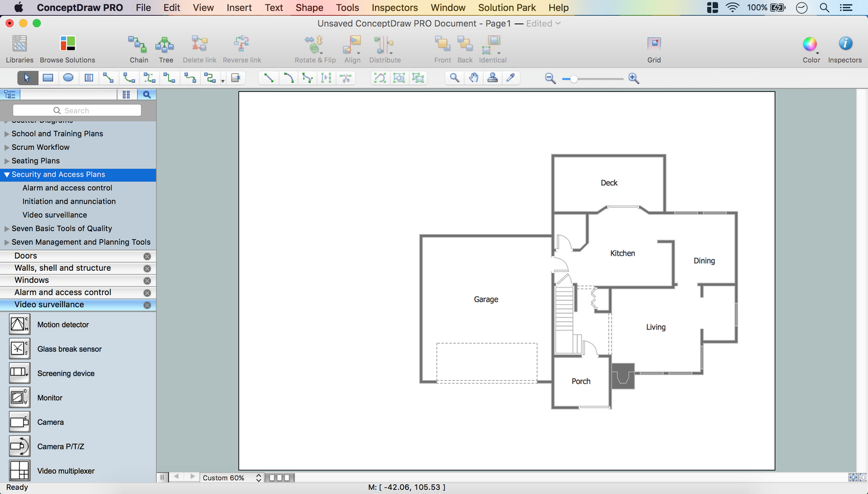Select the Video surveillance tree item
This screenshot has height=494, width=868.
54,215
